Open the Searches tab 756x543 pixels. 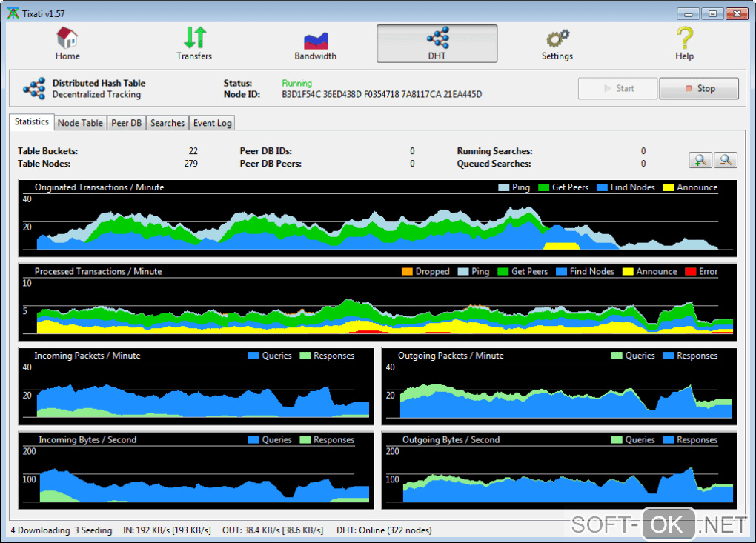click(x=168, y=123)
